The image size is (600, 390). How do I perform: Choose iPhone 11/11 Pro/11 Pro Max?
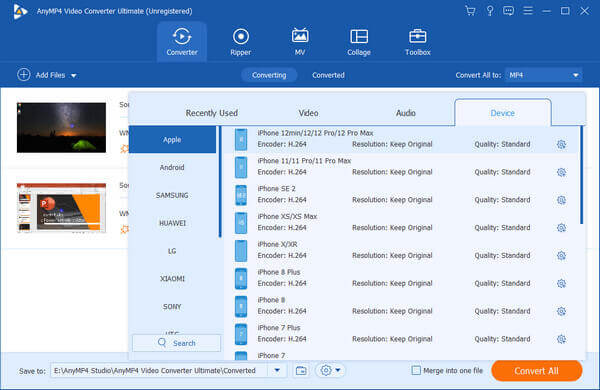point(304,161)
